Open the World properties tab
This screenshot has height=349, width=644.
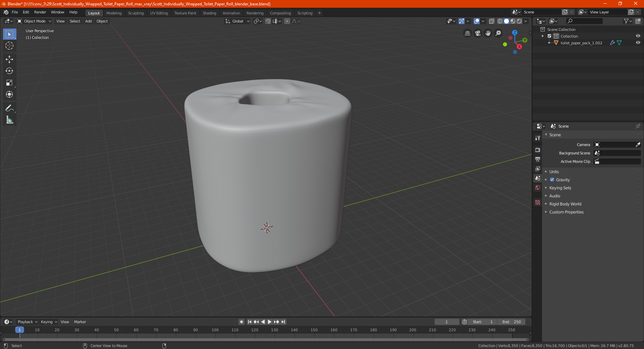(x=538, y=188)
